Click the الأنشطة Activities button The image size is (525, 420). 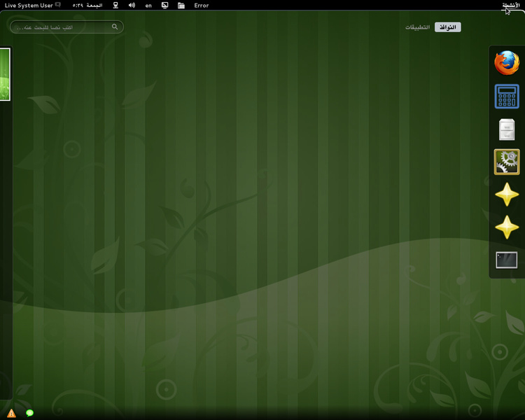[511, 6]
